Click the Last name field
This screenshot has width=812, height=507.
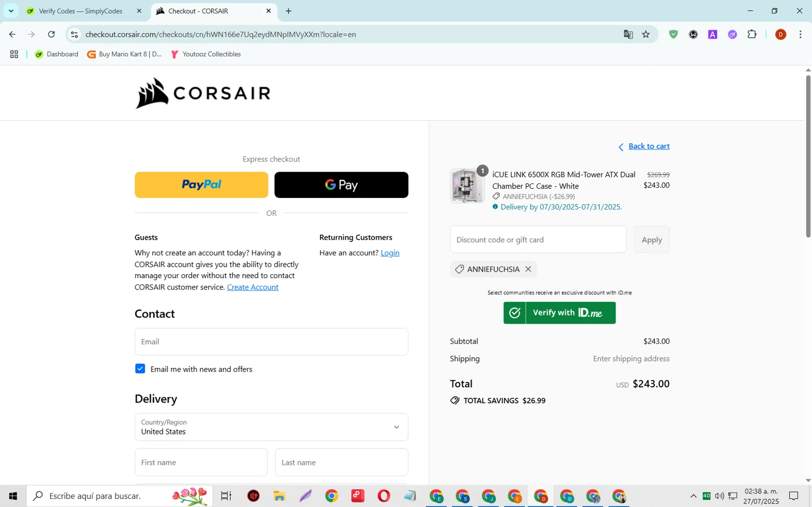coord(342,462)
